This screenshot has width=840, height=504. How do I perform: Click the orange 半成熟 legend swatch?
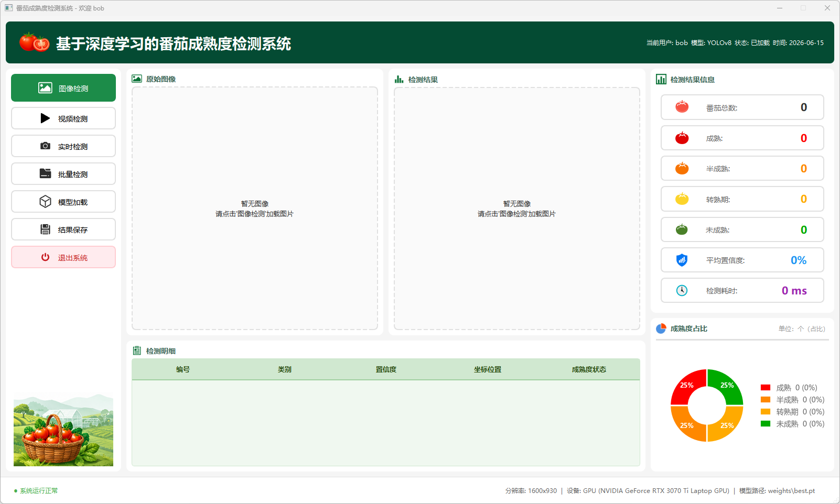(766, 400)
